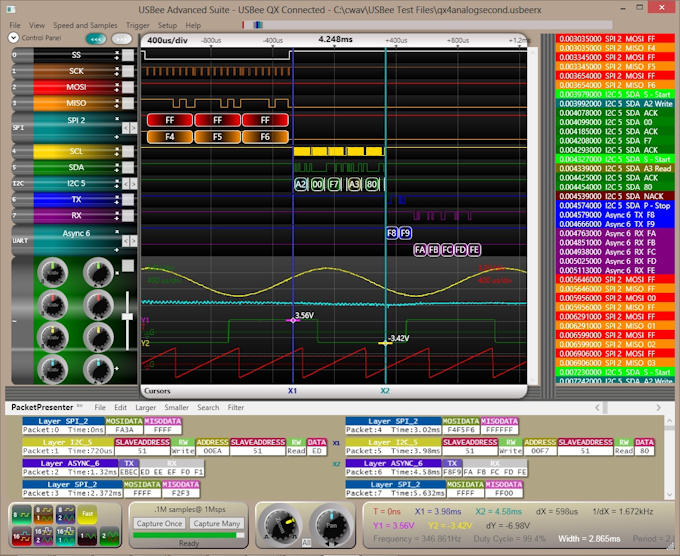Click the Pan knob
The width and height of the screenshot is (680, 556).
(x=331, y=524)
